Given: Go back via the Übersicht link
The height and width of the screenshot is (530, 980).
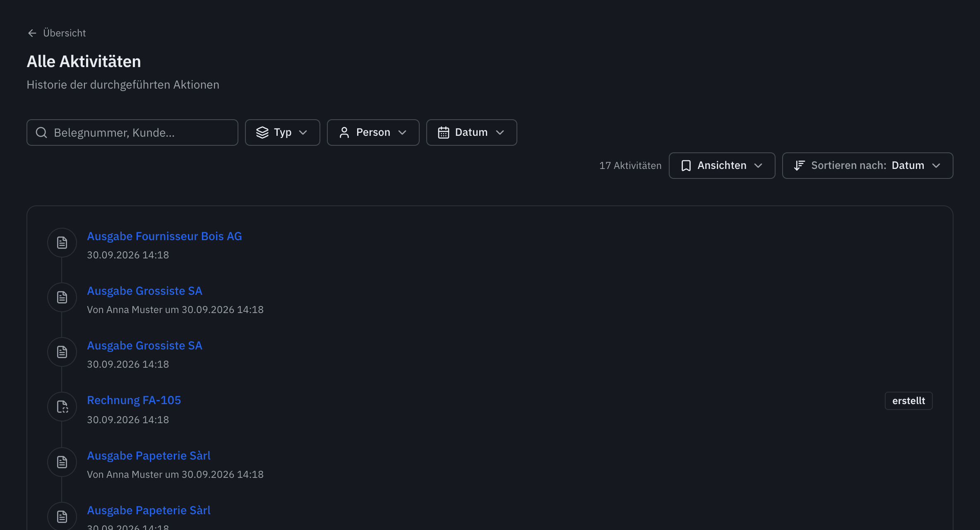Looking at the screenshot, I should (65, 33).
